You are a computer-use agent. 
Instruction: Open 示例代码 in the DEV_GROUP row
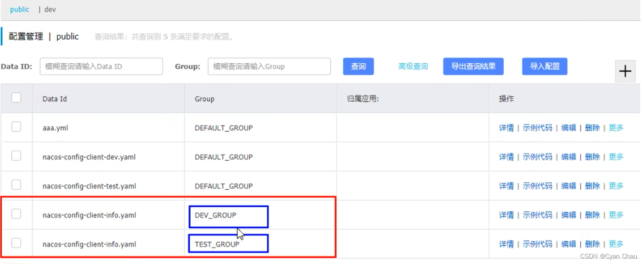(x=538, y=215)
